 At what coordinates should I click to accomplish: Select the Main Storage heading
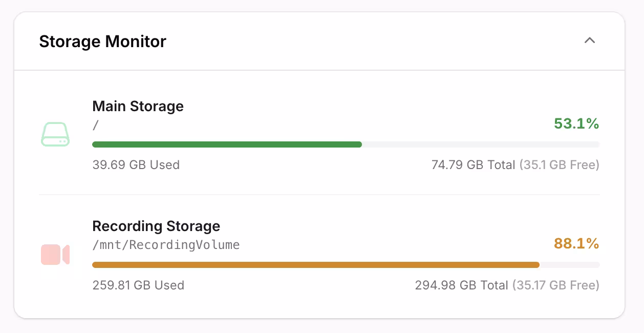click(138, 107)
